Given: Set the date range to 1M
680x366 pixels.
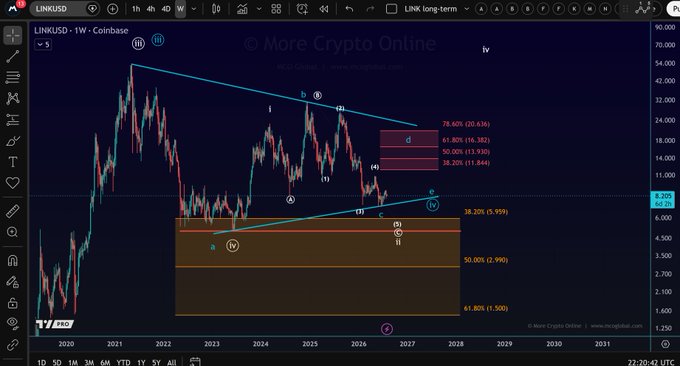Looking at the screenshot, I should (x=73, y=362).
